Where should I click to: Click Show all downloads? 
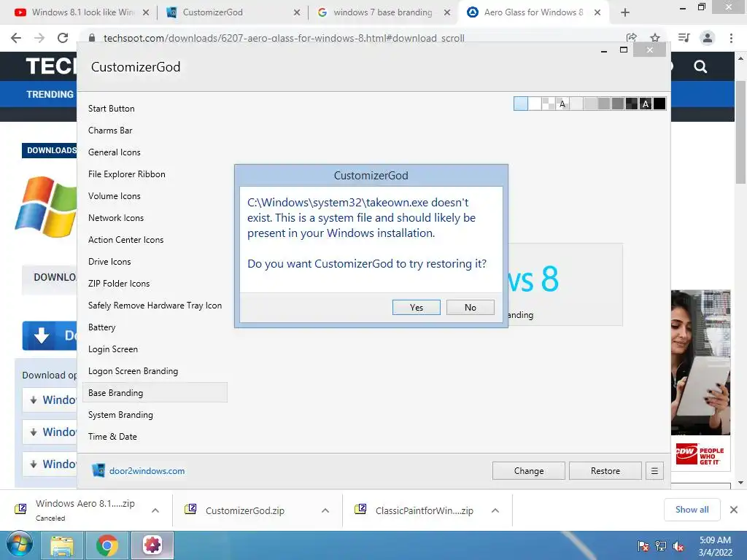[692, 510]
